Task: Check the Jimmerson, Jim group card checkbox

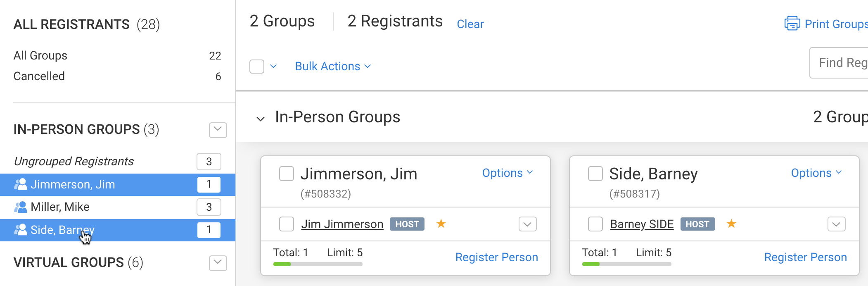Action: click(x=287, y=174)
